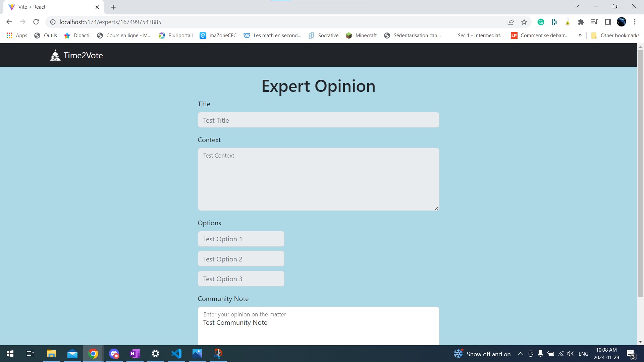
Task: Toggle Chrome side panel icon
Action: click(x=608, y=22)
